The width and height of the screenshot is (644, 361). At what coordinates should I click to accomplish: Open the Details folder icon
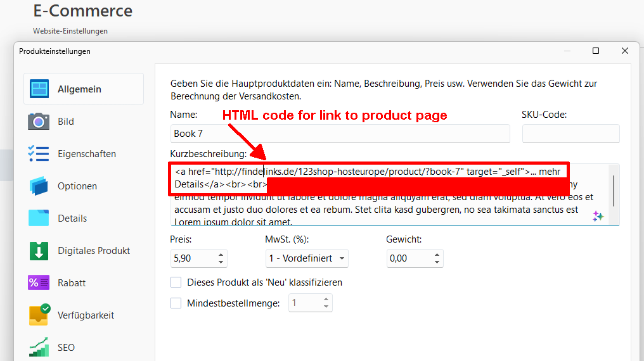coord(39,218)
